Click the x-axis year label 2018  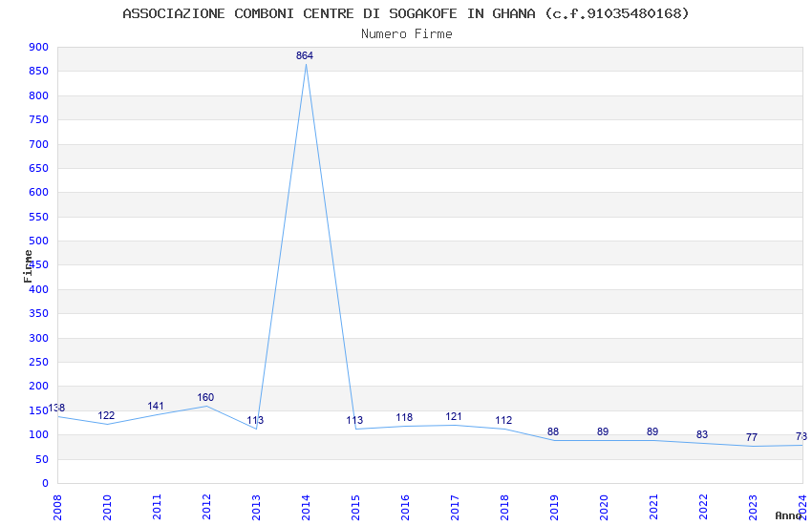[504, 507]
